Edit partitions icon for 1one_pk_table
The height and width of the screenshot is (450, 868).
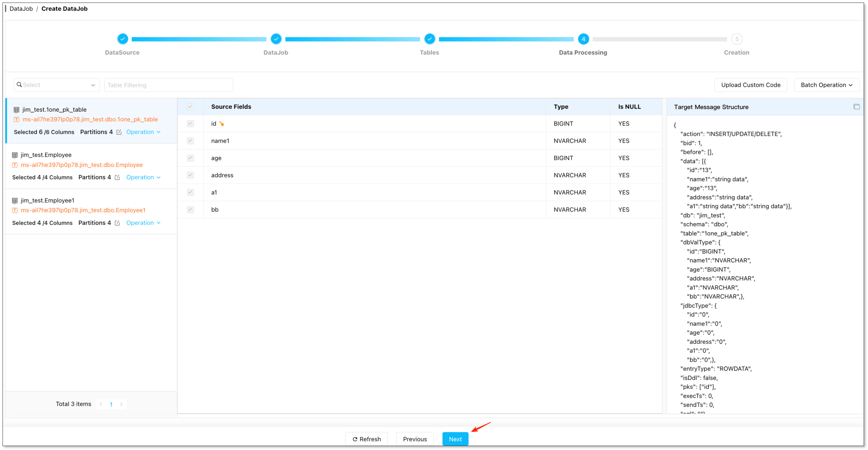[x=119, y=132]
